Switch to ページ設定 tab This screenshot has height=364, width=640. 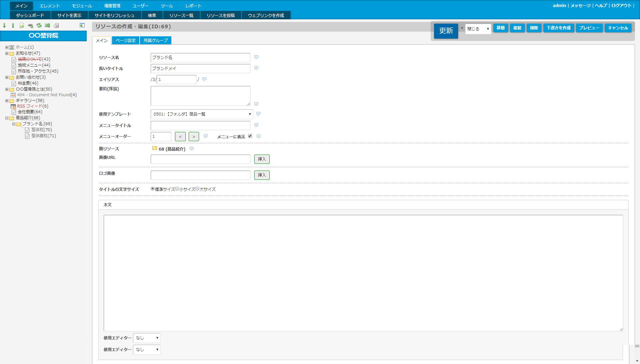pos(125,41)
